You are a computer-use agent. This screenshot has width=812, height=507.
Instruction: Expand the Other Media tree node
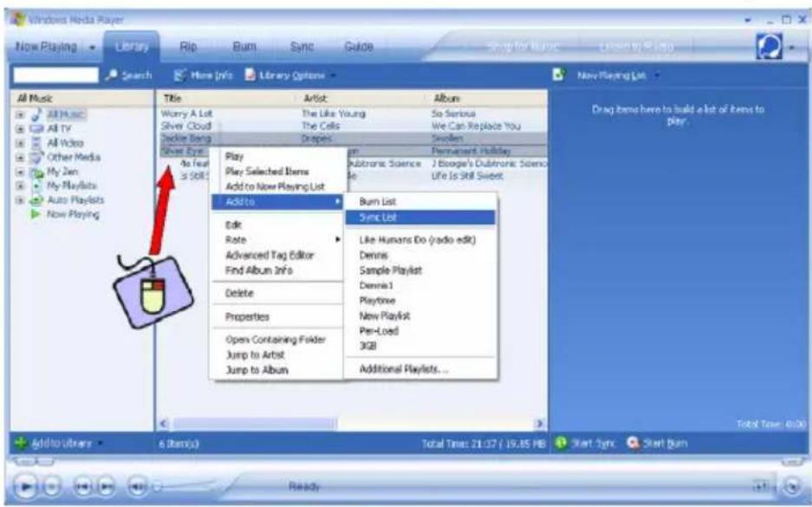[x=20, y=158]
